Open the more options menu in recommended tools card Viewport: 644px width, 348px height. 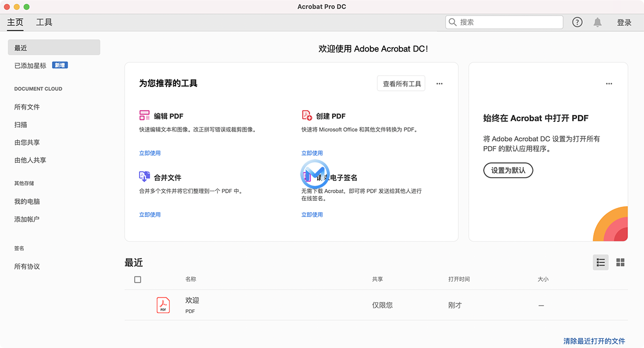point(440,84)
